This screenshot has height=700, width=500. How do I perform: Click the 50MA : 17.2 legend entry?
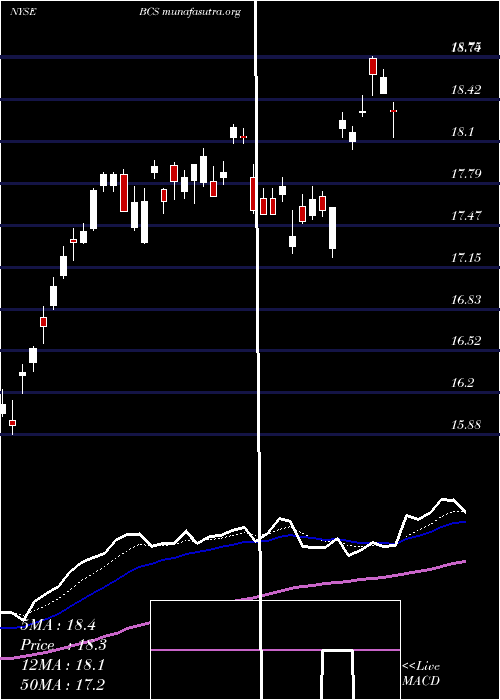pyautogui.click(x=64, y=685)
